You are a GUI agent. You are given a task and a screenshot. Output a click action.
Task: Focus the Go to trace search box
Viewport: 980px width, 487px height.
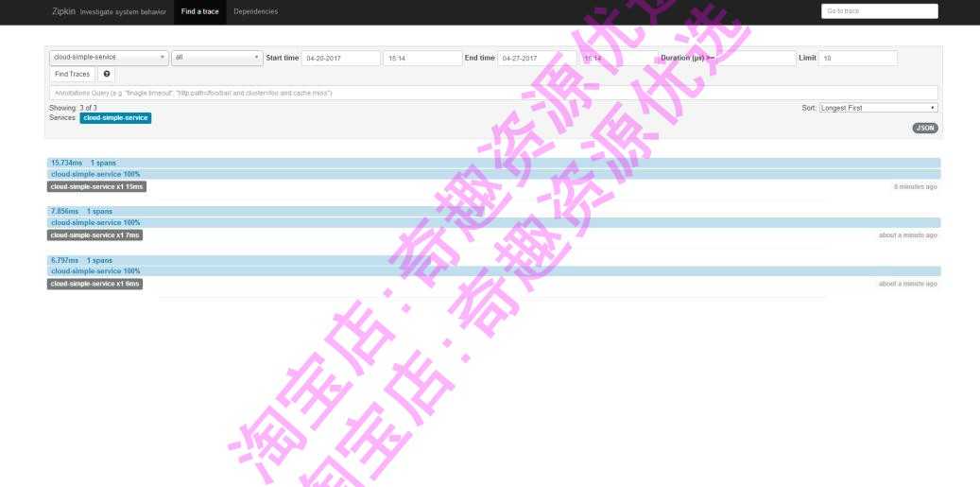coord(880,11)
